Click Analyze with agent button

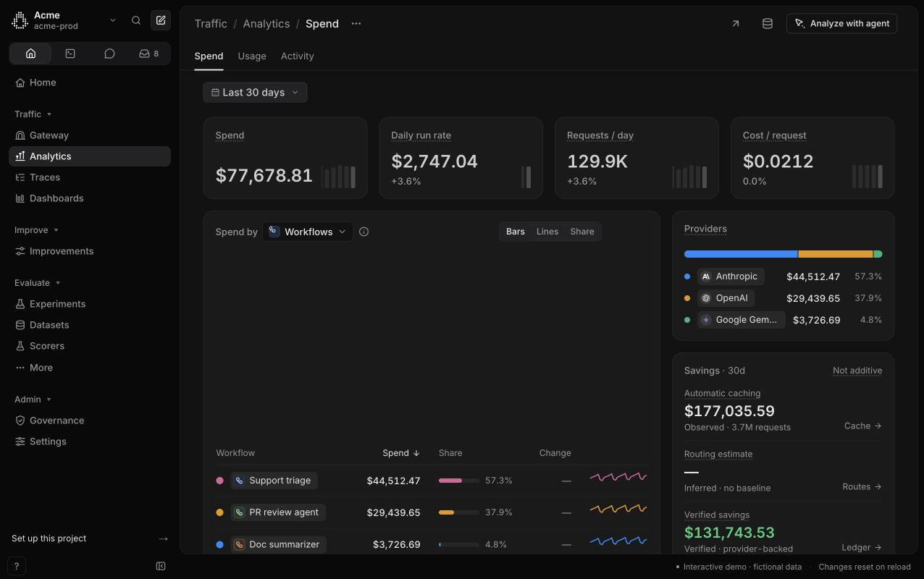(842, 23)
